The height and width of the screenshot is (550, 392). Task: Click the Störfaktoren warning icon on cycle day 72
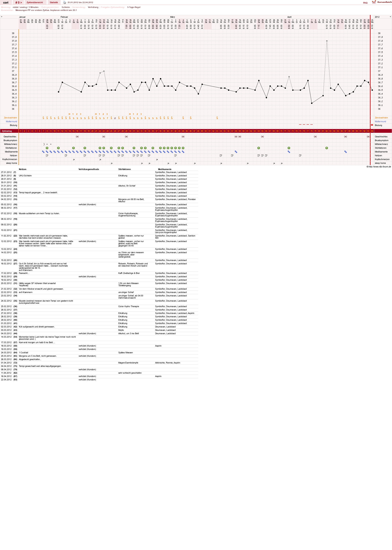289,148
